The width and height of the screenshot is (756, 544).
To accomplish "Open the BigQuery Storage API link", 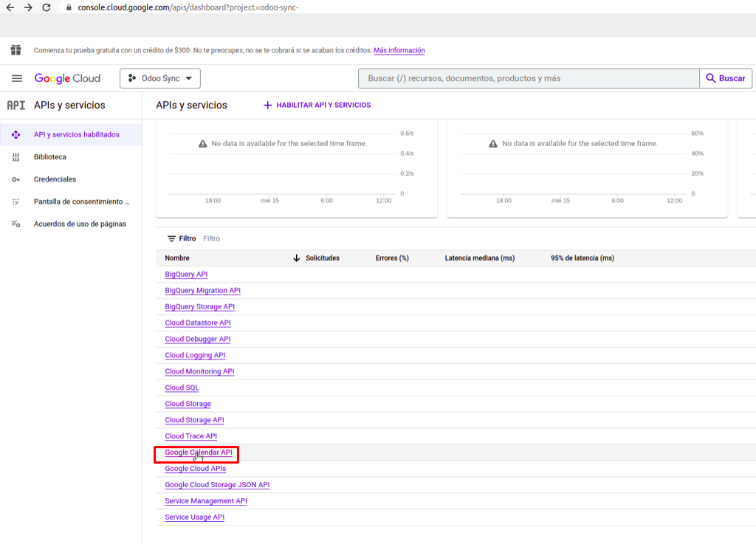I will [199, 306].
